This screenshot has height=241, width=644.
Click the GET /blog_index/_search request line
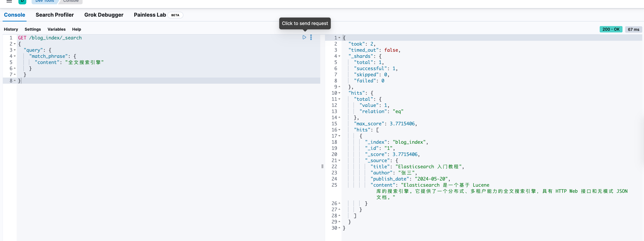(50, 38)
